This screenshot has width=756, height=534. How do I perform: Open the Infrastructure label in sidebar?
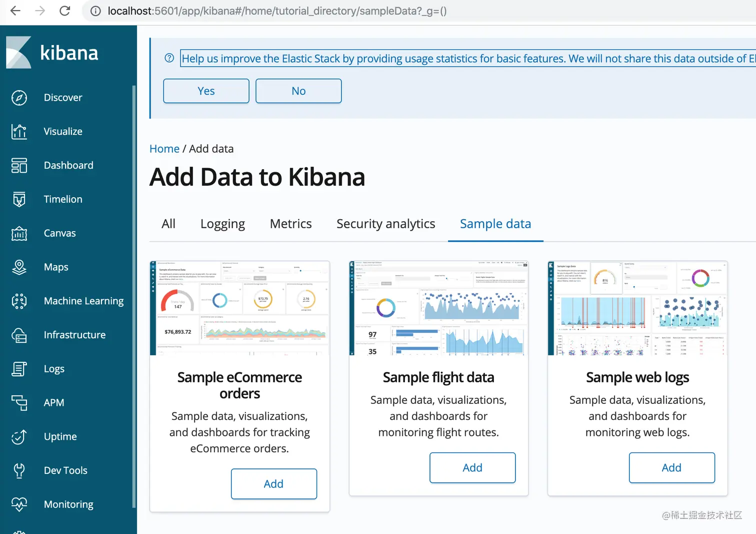(x=75, y=335)
